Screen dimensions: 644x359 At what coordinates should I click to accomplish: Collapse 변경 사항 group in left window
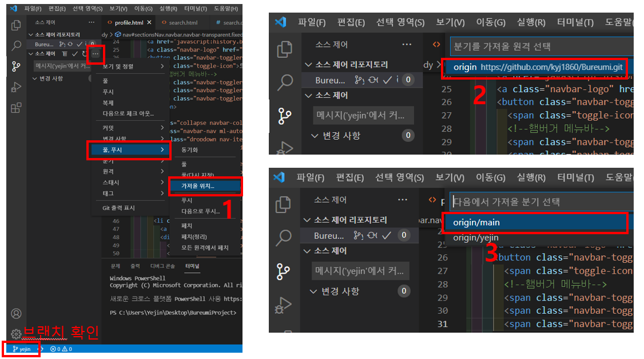click(34, 78)
